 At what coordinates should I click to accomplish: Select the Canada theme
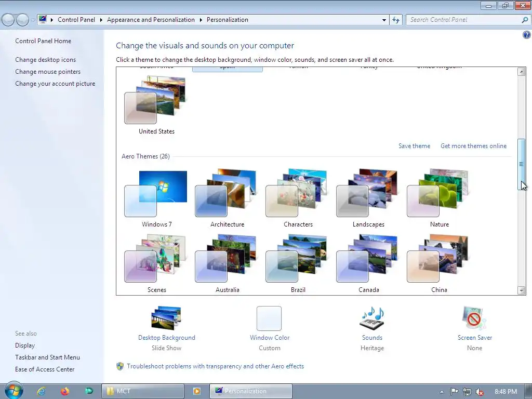pyautogui.click(x=368, y=258)
